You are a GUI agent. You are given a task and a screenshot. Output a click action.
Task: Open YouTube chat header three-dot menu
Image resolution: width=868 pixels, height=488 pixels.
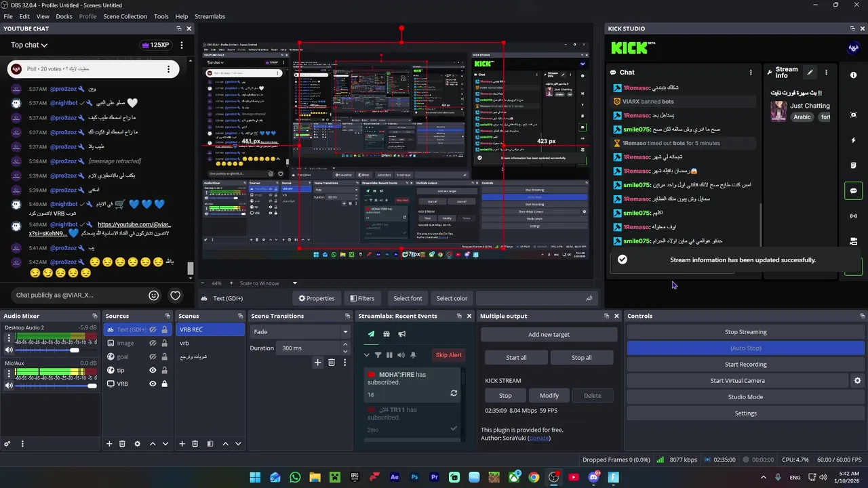point(181,45)
